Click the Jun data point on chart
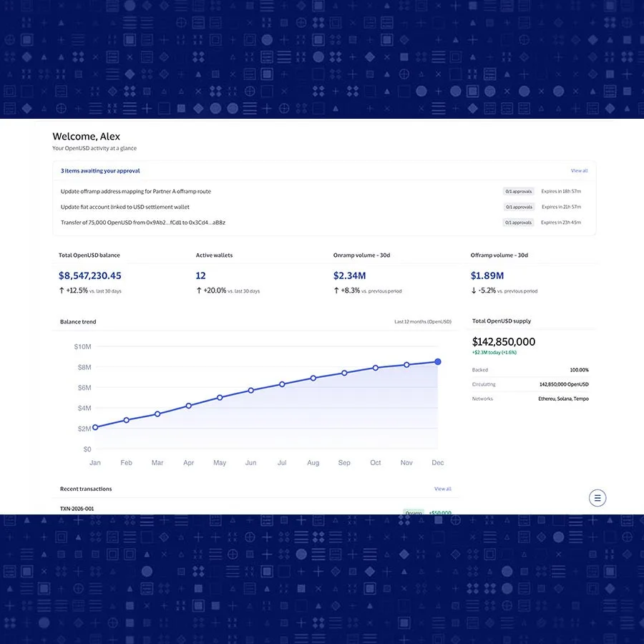This screenshot has width=644, height=644. click(x=251, y=391)
